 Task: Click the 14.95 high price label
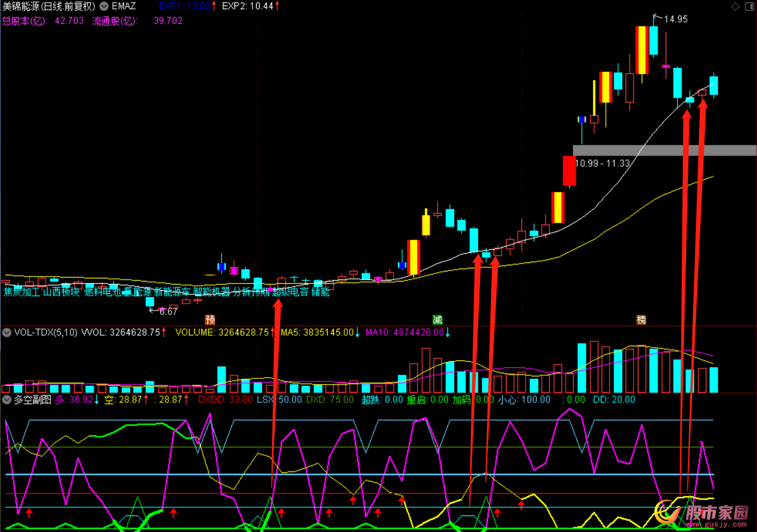coord(676,19)
